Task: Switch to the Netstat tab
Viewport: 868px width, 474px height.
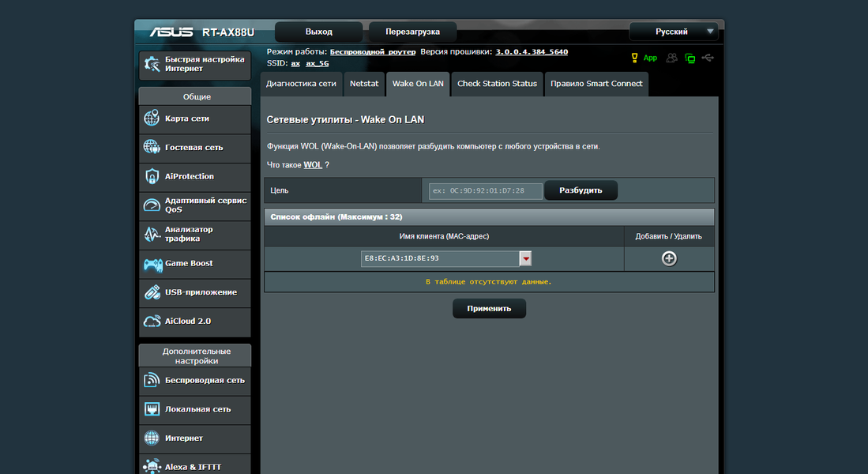Action: pyautogui.click(x=363, y=84)
